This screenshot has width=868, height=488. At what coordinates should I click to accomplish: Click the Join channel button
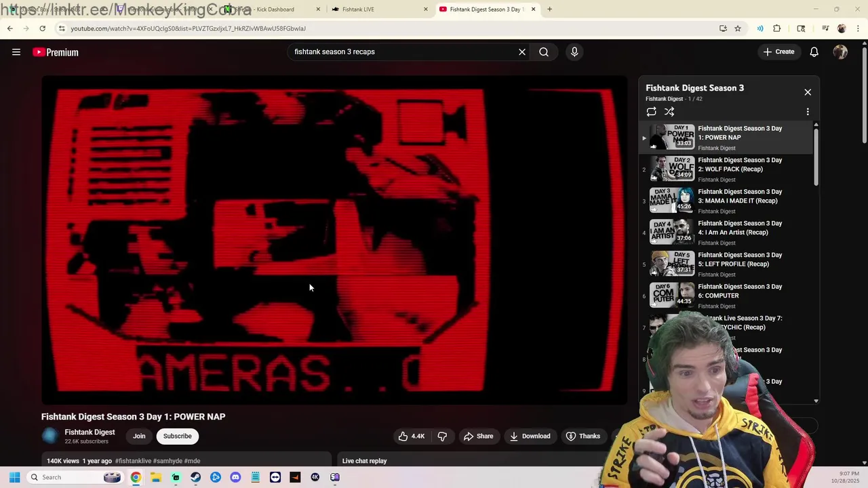pyautogui.click(x=139, y=436)
